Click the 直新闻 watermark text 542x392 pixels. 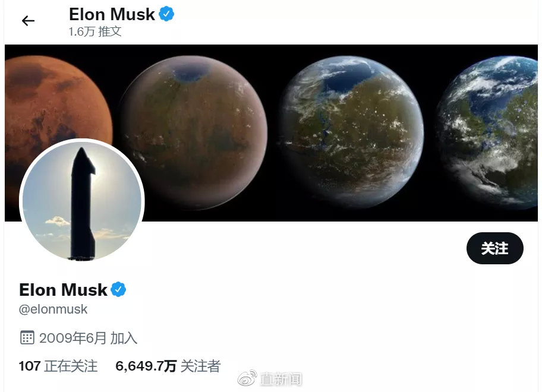point(281,379)
